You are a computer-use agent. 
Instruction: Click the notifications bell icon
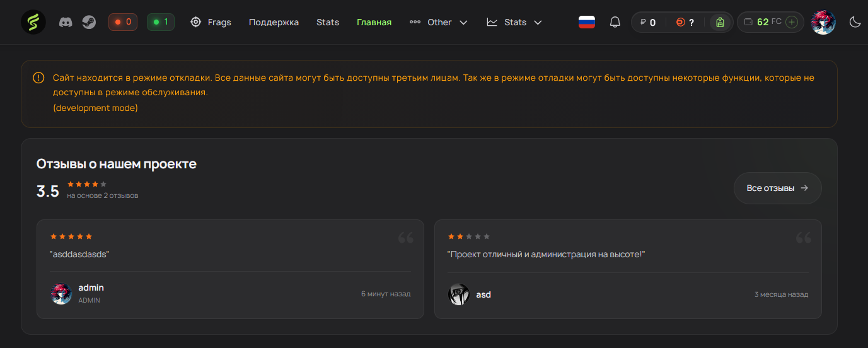[x=615, y=22]
